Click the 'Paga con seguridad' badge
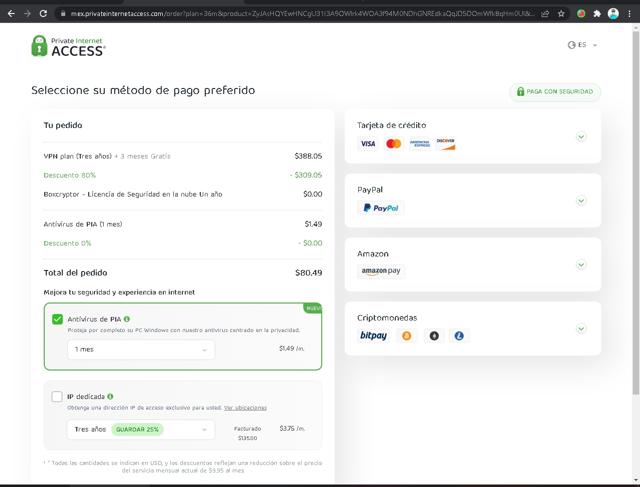The width and height of the screenshot is (640, 487). (555, 91)
